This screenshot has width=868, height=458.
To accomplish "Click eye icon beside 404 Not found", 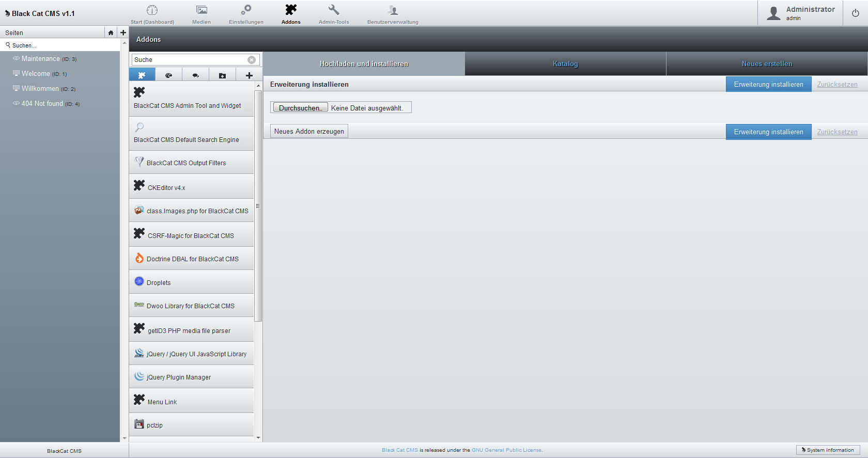I will click(16, 103).
